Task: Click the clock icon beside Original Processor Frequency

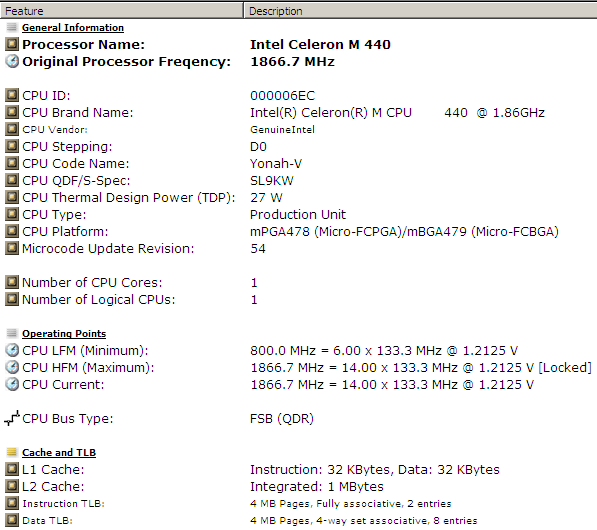Action: [12, 61]
